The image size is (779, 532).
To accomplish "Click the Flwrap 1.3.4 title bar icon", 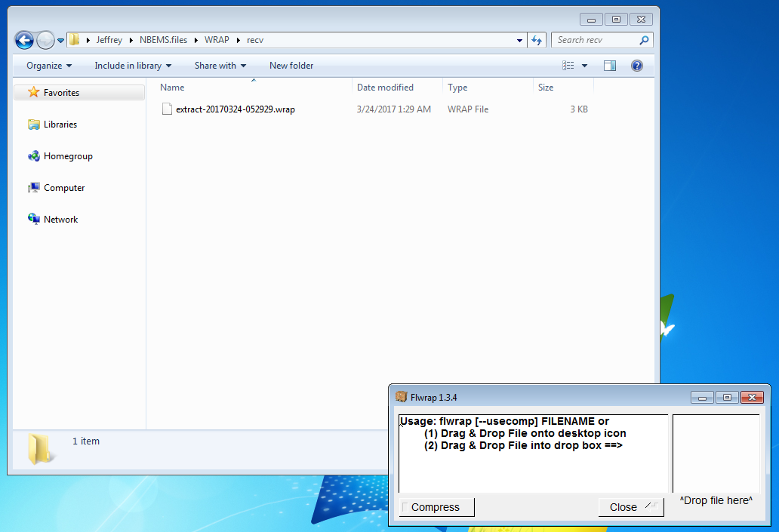I will coord(401,397).
